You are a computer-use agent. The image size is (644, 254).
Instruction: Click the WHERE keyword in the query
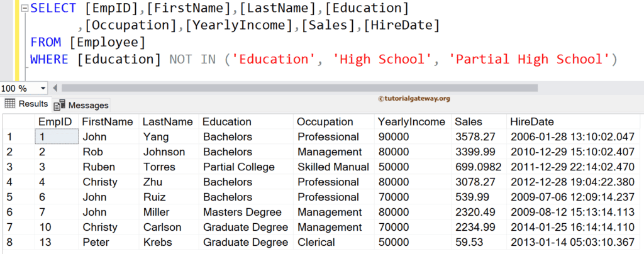tap(49, 60)
